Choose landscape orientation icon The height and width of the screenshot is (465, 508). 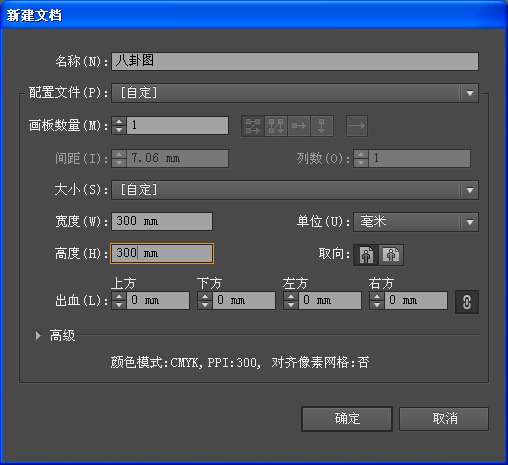coord(391,255)
